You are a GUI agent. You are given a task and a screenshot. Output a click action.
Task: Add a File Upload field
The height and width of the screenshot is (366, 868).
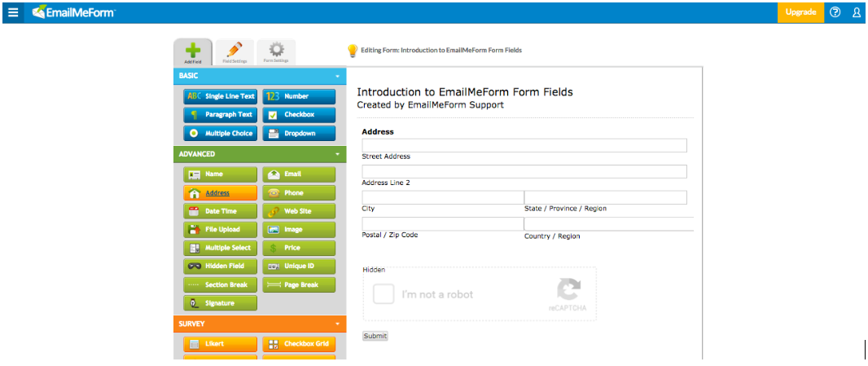click(221, 230)
